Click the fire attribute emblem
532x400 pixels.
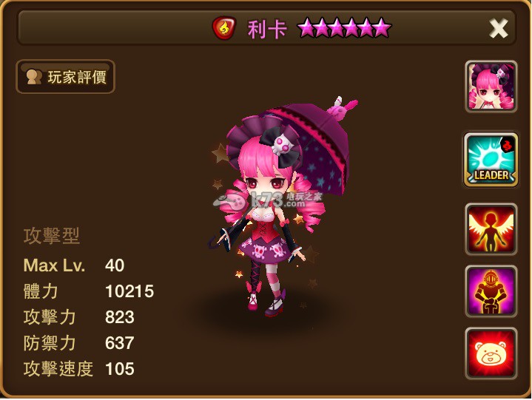(224, 28)
